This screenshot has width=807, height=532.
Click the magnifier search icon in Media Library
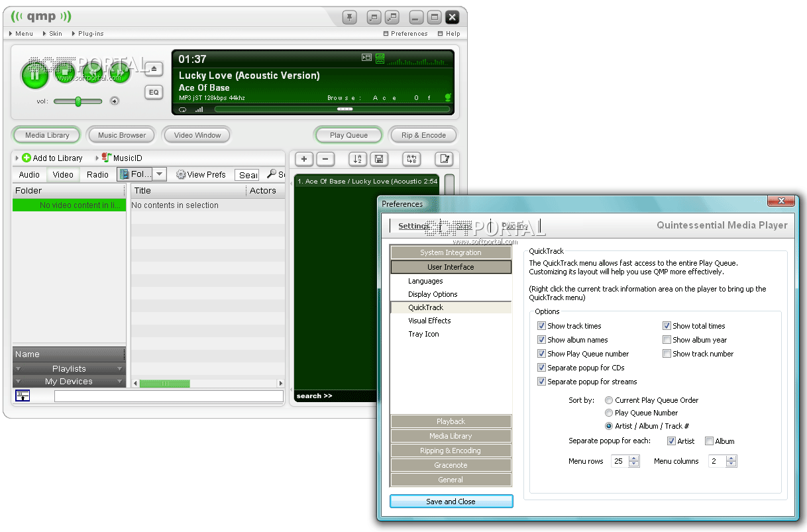[272, 174]
